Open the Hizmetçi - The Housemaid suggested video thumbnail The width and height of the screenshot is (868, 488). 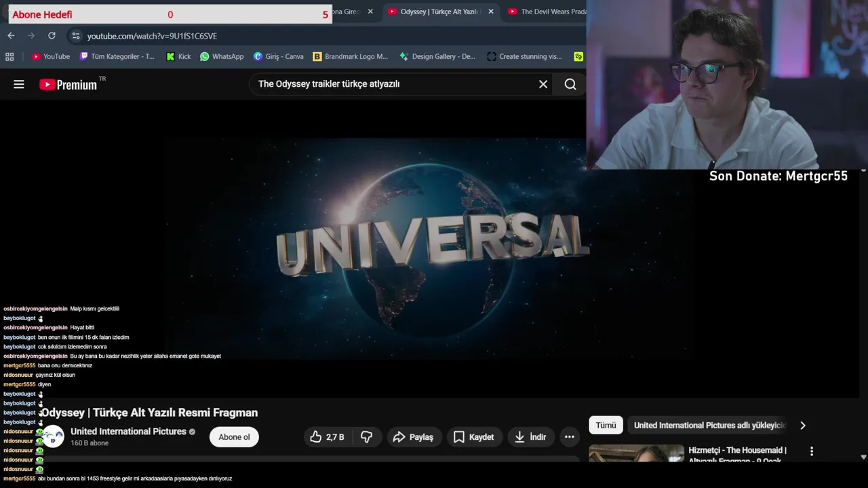coord(636,453)
